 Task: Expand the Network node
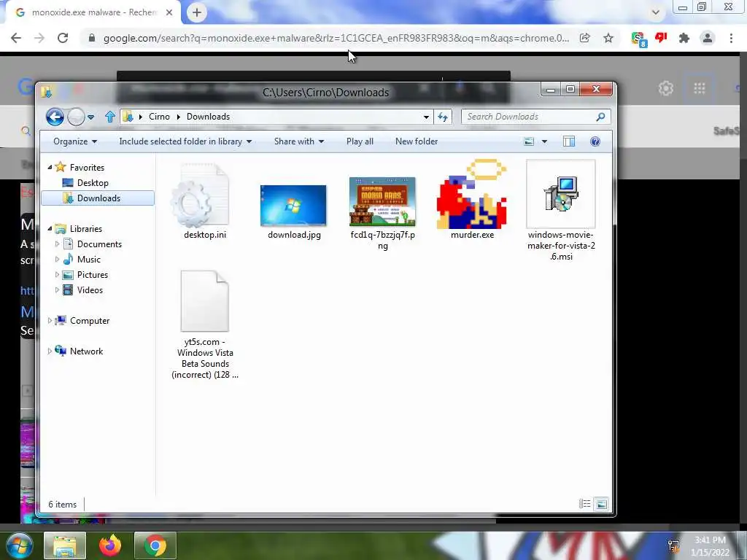pos(50,351)
